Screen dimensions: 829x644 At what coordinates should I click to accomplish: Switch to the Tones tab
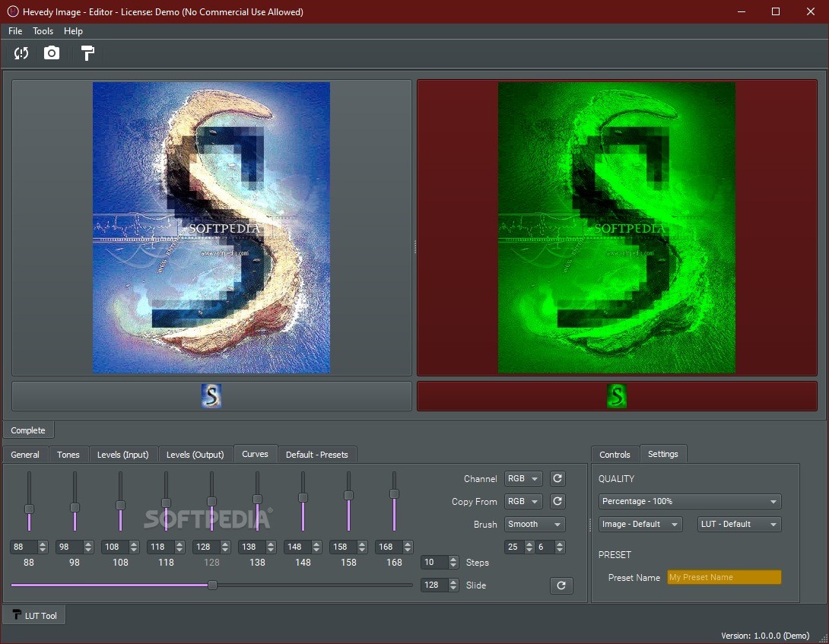point(68,455)
